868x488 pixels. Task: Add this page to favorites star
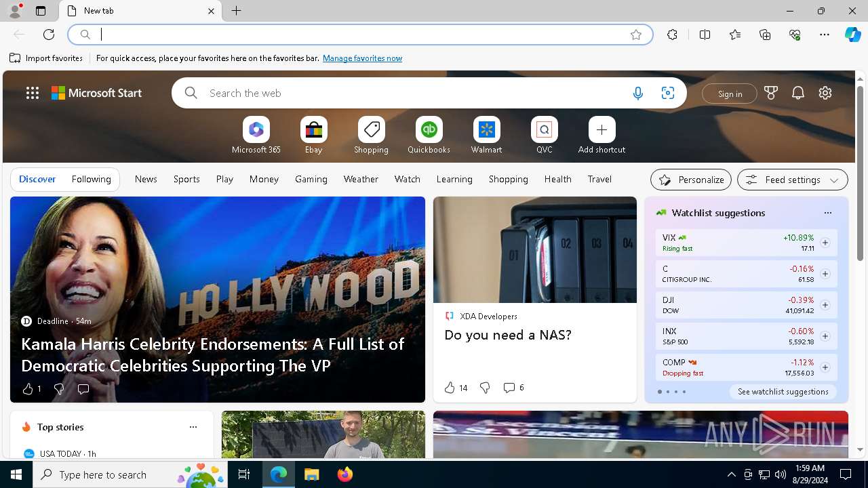point(636,35)
